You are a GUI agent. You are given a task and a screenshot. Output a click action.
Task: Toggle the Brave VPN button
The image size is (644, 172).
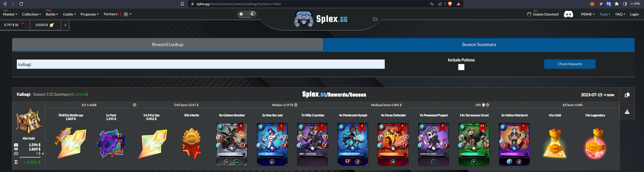click(x=635, y=4)
